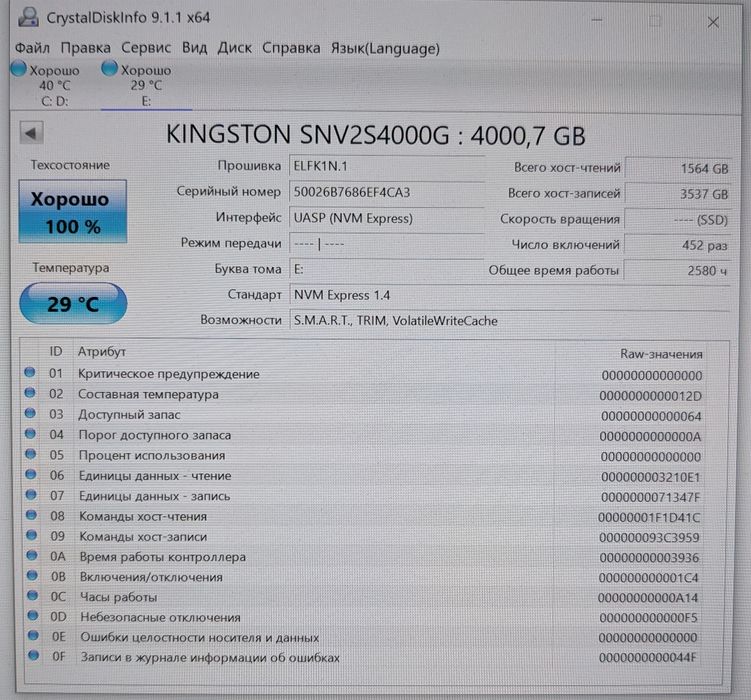Screen dimensions: 751x700
Task: Click status dot of attribute 08 Команды хост-чтения
Action: pos(31,515)
